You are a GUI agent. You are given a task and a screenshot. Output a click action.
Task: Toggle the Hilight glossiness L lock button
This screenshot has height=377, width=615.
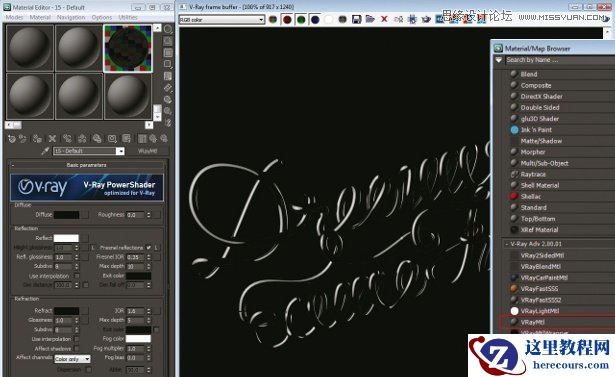coord(93,248)
